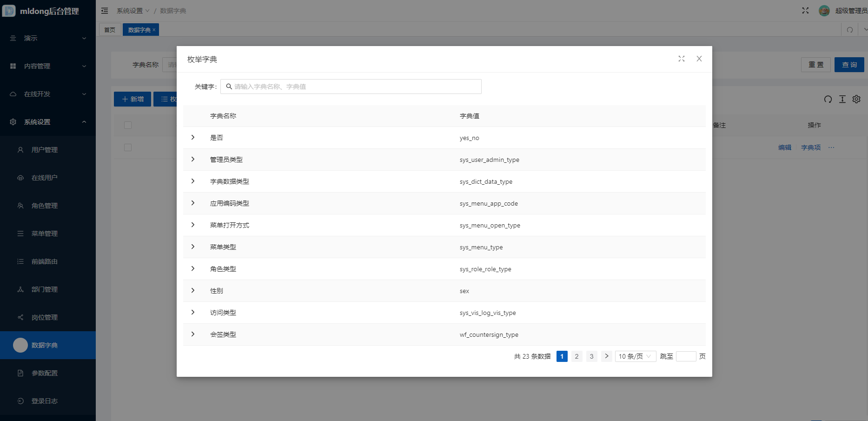The width and height of the screenshot is (868, 421).
Task: Click the fullscreen icon in modal header
Action: tap(681, 59)
